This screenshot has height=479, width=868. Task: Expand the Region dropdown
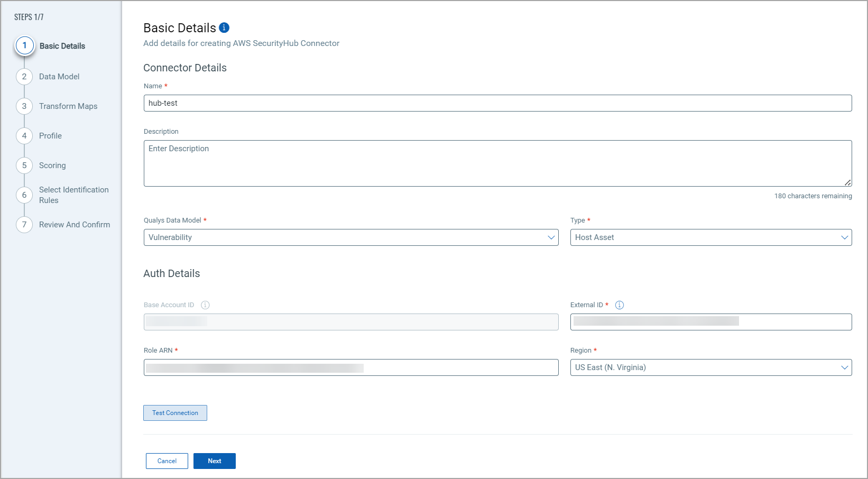pos(710,367)
